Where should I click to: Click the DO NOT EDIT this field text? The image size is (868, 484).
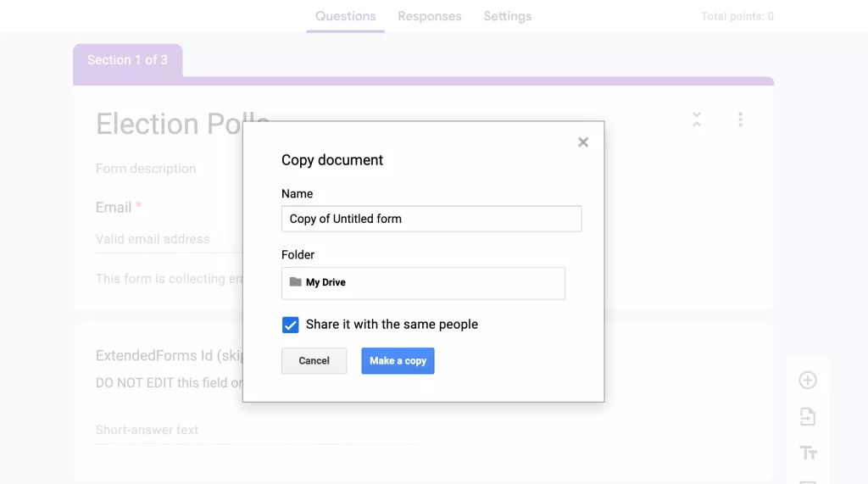pyautogui.click(x=169, y=382)
